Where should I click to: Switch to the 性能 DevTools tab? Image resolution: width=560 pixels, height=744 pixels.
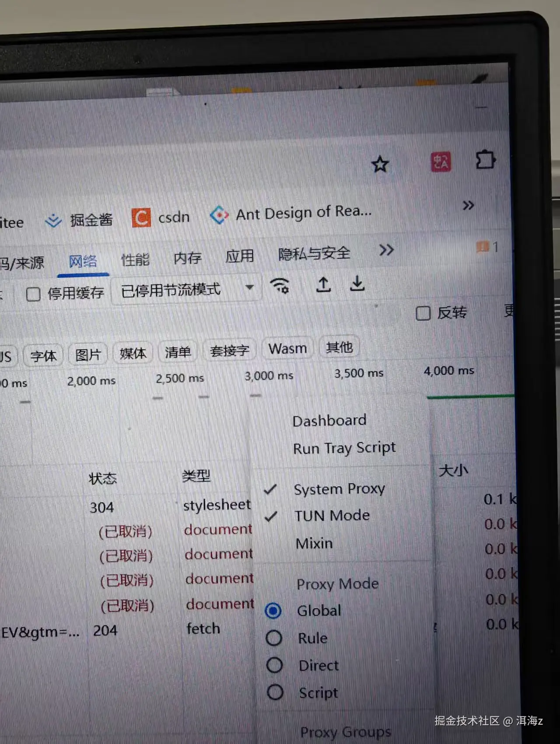pos(135,260)
